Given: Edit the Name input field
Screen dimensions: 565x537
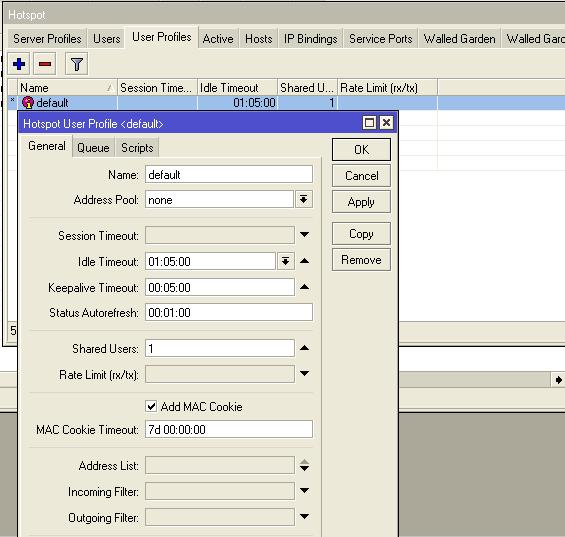Looking at the screenshot, I should pos(229,174).
